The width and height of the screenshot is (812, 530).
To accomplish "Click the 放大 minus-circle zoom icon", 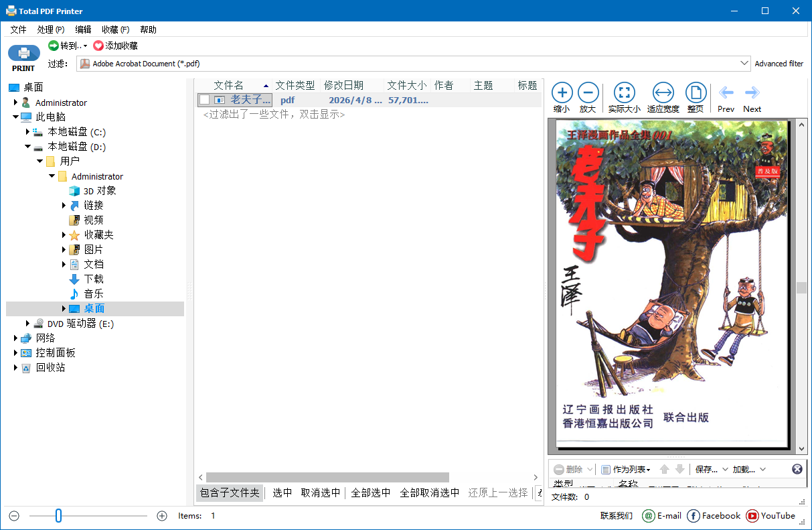I will coord(588,92).
